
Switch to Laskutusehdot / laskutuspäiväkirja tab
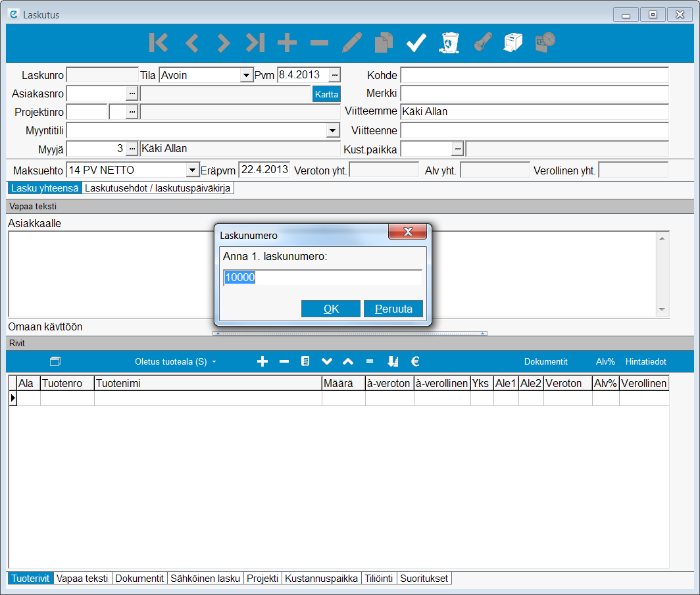click(x=158, y=188)
